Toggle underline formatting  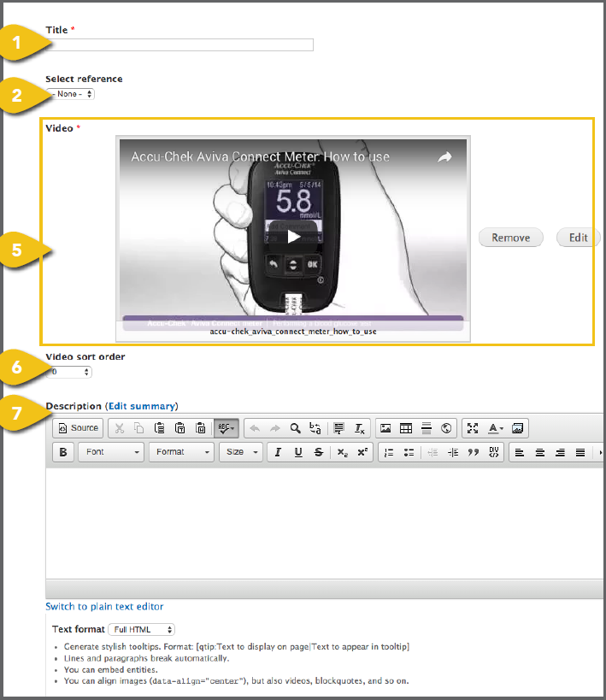[x=298, y=452]
